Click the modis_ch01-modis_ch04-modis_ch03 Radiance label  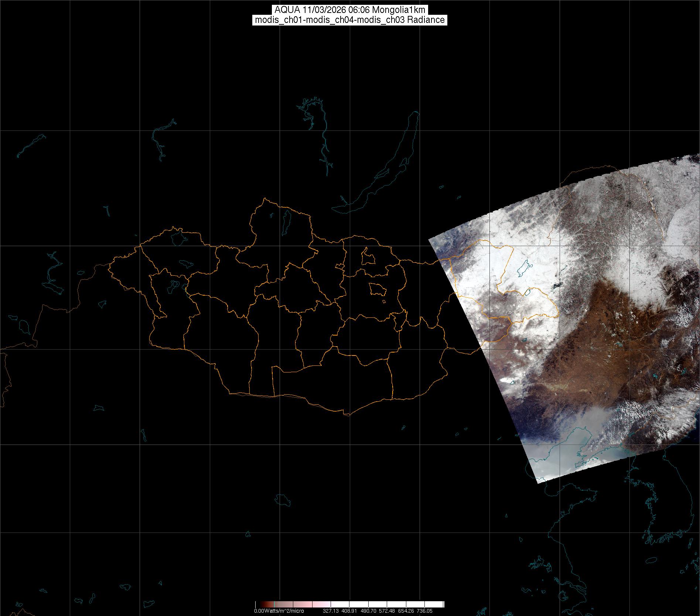[350, 20]
